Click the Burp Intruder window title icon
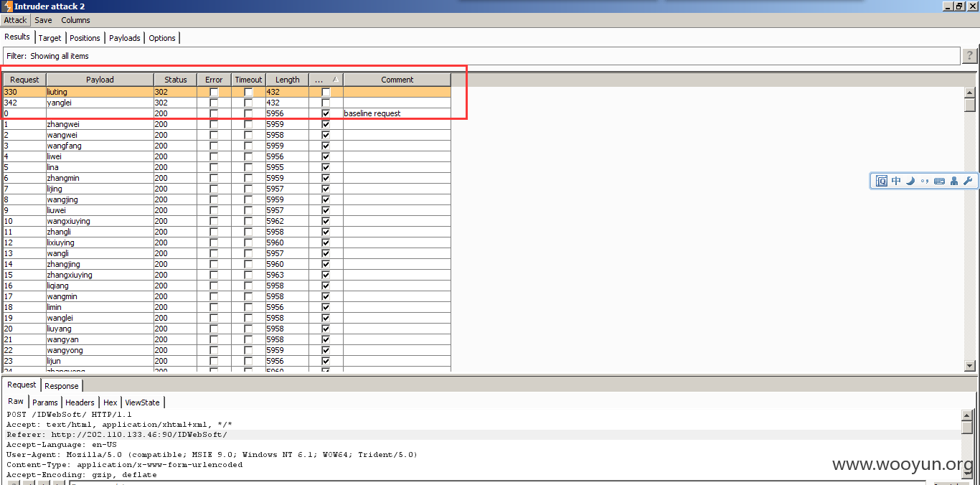Screen dimensions: 980x485 coord(7,6)
